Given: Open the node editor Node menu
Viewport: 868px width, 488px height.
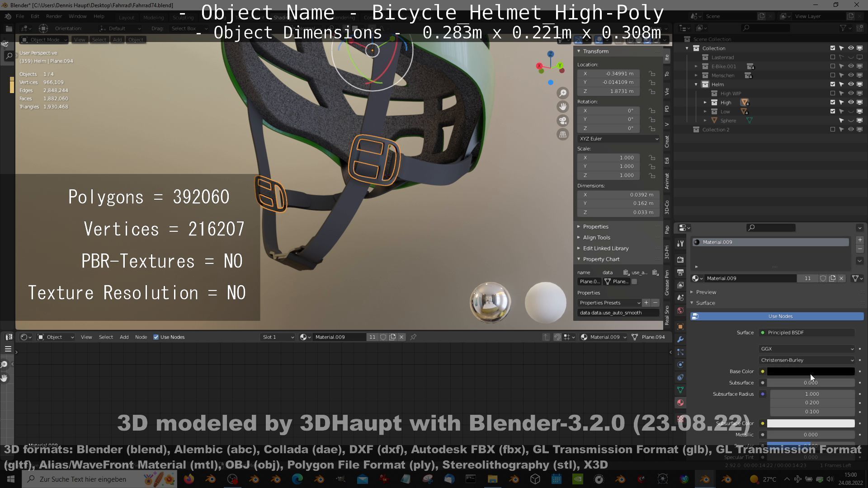Looking at the screenshot, I should click(141, 337).
